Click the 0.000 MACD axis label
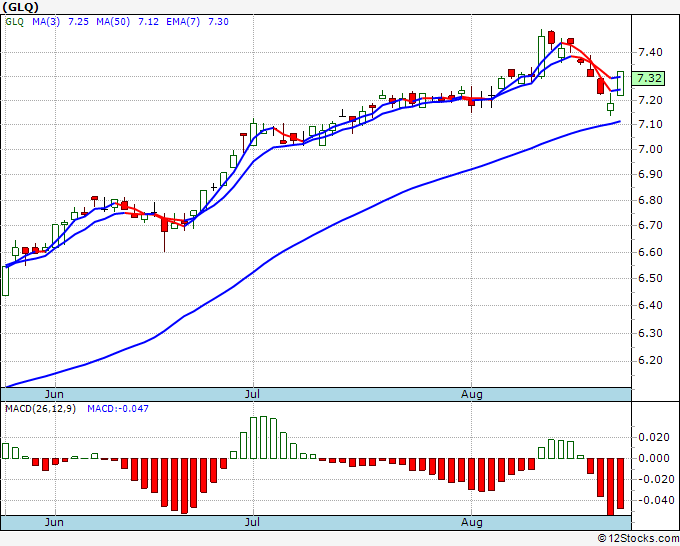Viewport: 680px width, 546px height. click(654, 458)
